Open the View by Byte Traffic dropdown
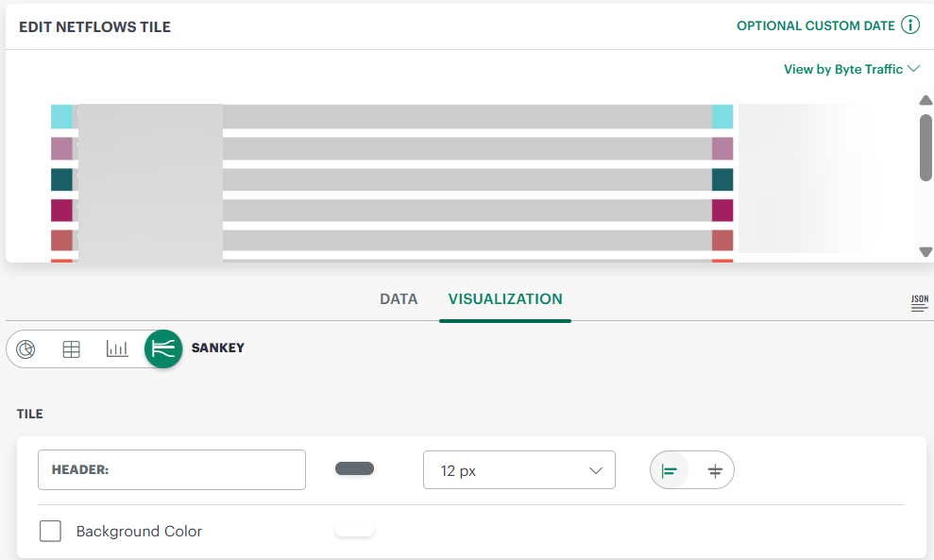934x560 pixels. pyautogui.click(x=851, y=69)
